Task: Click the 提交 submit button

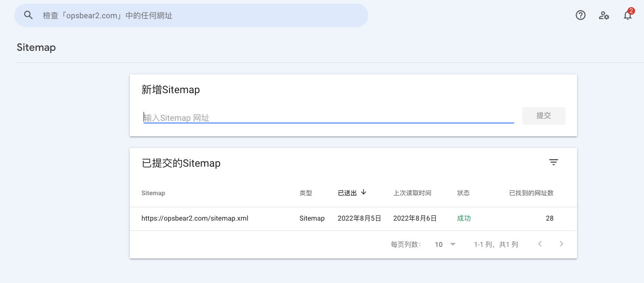Action: point(544,116)
